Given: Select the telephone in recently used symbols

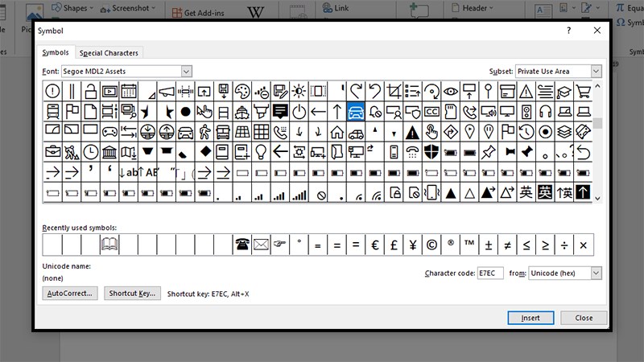Looking at the screenshot, I should click(x=242, y=245).
